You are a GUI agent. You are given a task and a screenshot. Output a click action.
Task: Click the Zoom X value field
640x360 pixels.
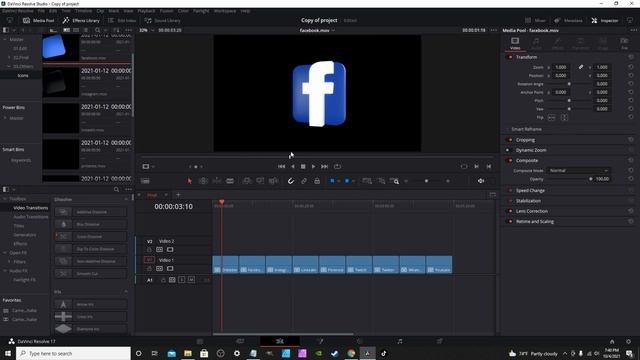click(561, 67)
